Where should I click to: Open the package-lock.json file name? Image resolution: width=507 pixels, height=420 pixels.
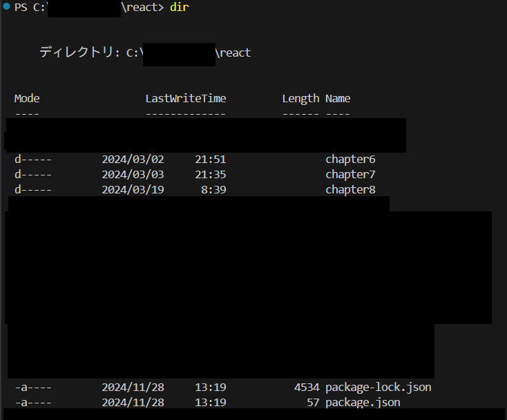(x=378, y=388)
